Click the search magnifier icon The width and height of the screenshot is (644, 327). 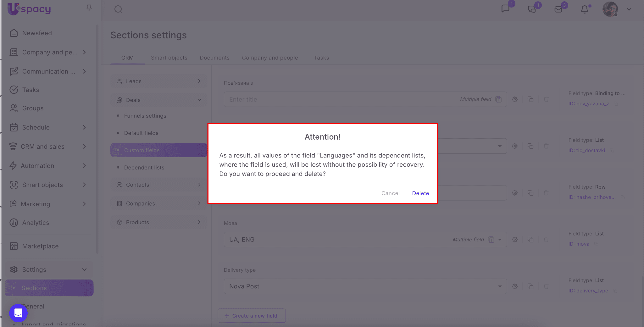coord(118,9)
